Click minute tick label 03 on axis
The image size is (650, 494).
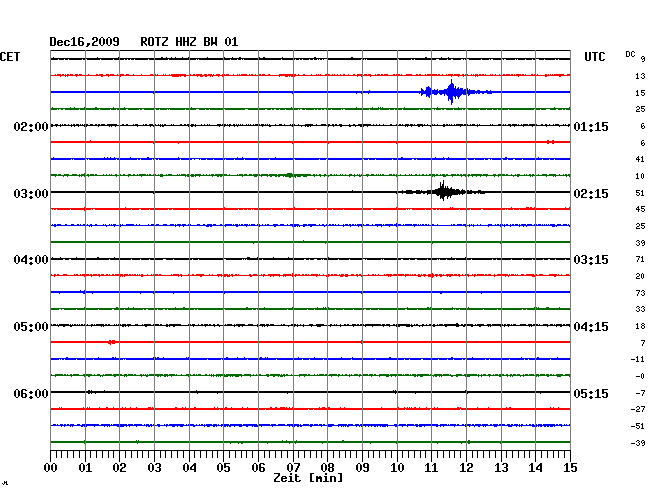pos(154,468)
